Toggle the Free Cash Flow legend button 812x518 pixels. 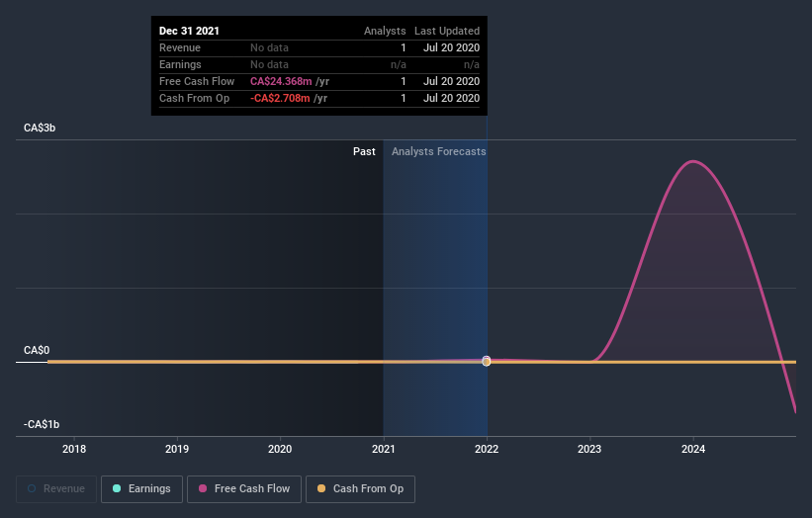click(x=244, y=489)
